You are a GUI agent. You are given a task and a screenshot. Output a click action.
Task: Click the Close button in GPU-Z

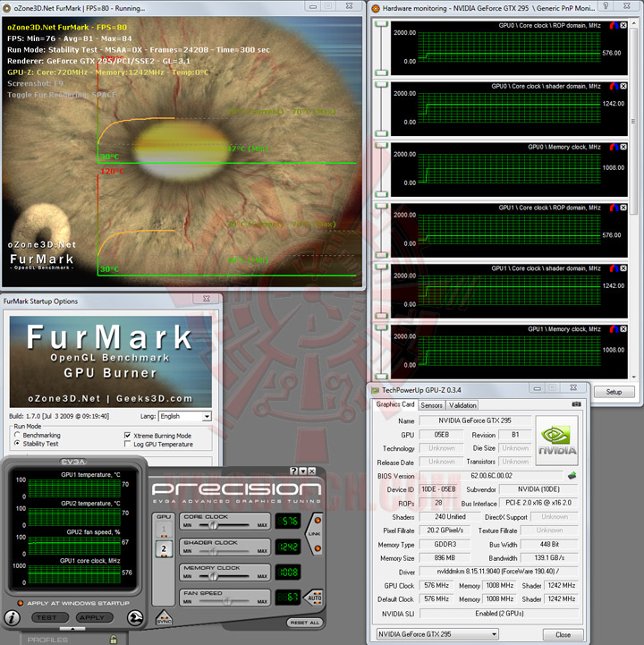563,634
